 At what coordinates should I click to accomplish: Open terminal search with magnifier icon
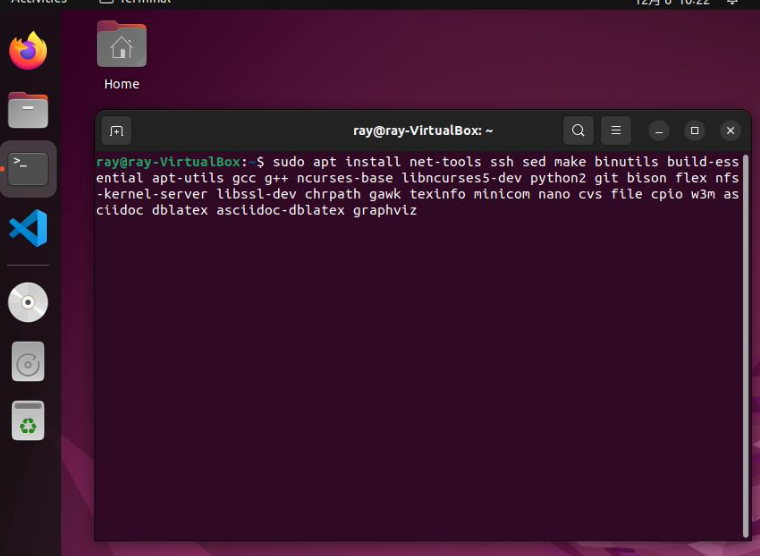pos(578,130)
